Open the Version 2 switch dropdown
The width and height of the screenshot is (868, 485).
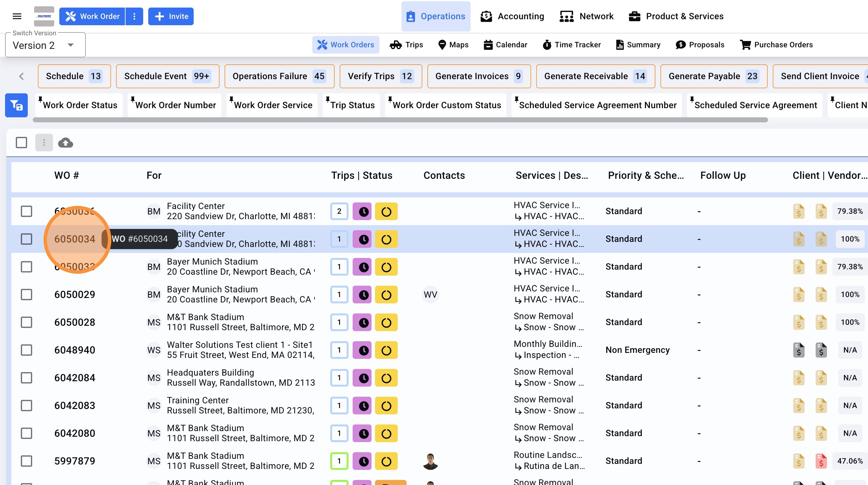point(45,45)
